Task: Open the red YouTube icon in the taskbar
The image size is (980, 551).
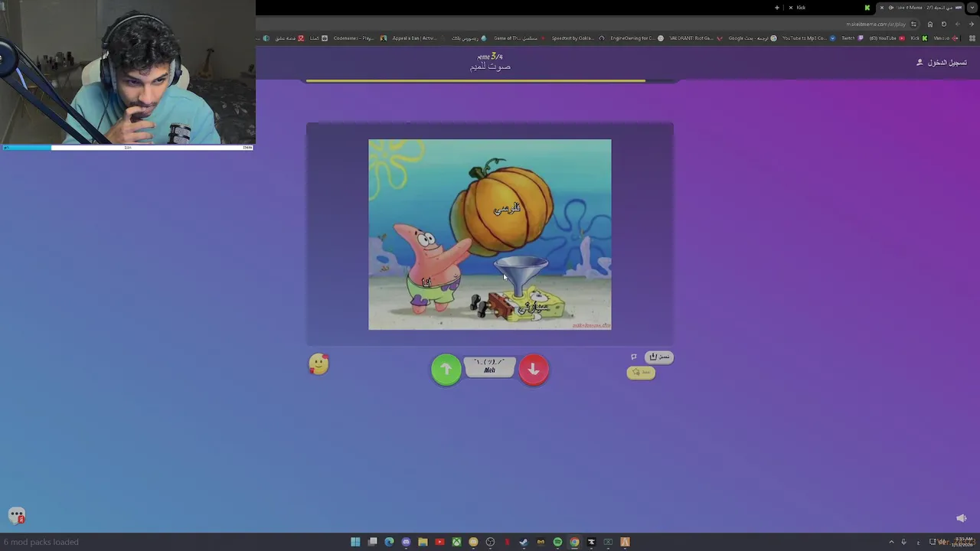Action: (439, 542)
